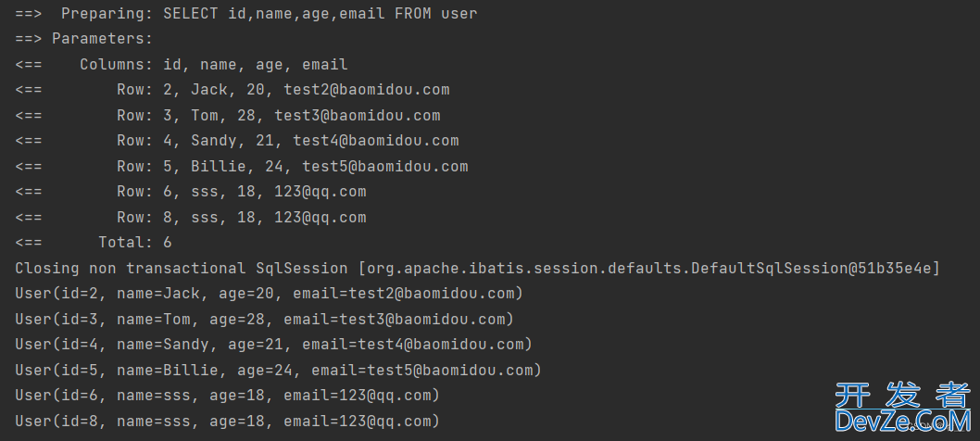This screenshot has width=980, height=441.
Task: Click the SELECT statement in Preparing line
Action: (x=320, y=13)
